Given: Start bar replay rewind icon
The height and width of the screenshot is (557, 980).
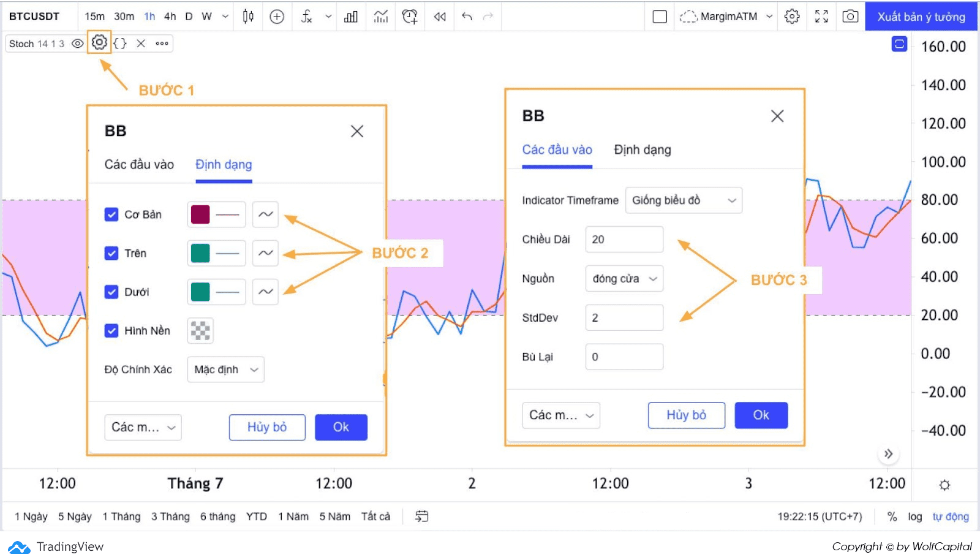Looking at the screenshot, I should (x=440, y=17).
